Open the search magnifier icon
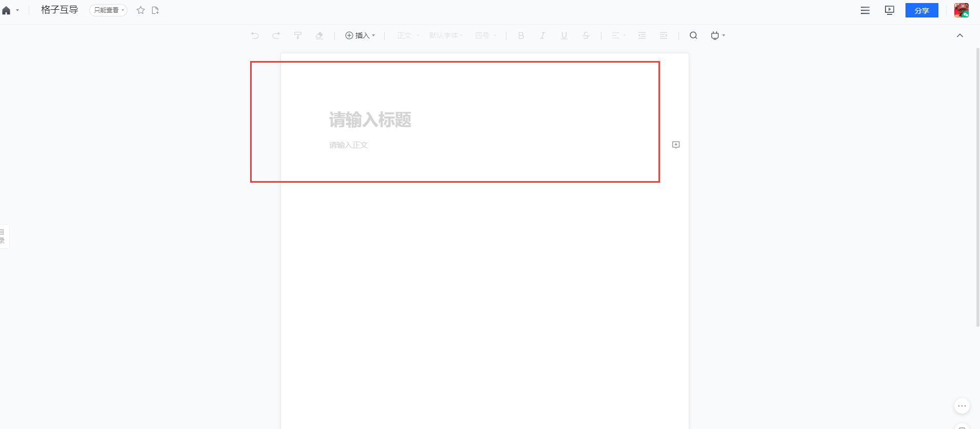The height and width of the screenshot is (429, 980). (x=693, y=35)
